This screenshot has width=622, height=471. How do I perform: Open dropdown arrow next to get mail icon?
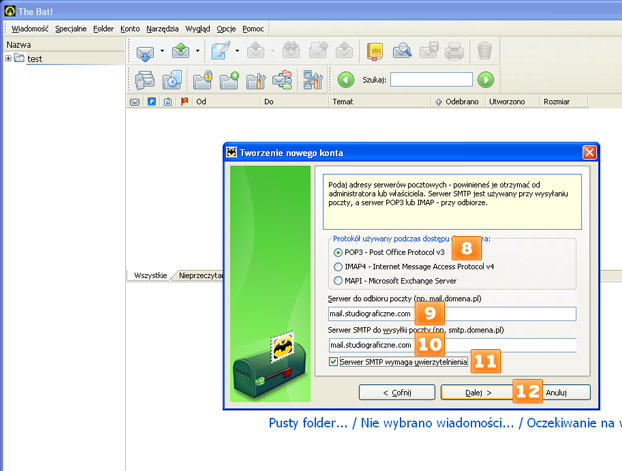click(162, 51)
